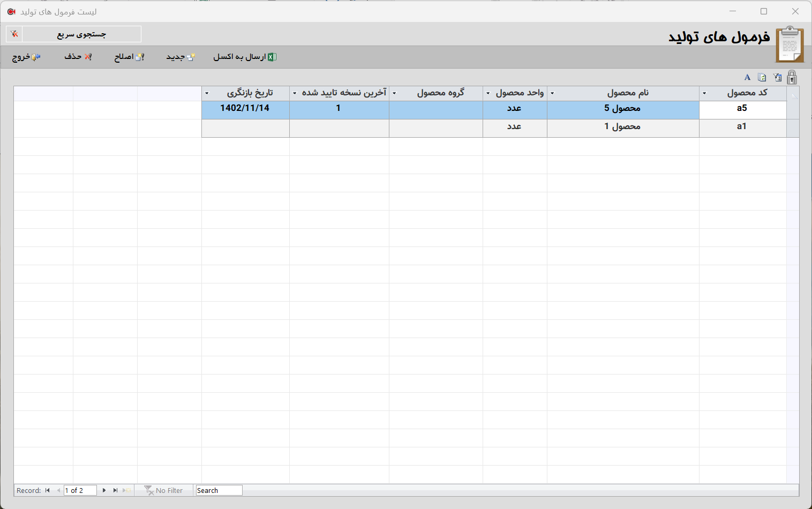The image size is (812, 509).
Task: Select the row for محصول 1
Action: pyautogui.click(x=623, y=128)
